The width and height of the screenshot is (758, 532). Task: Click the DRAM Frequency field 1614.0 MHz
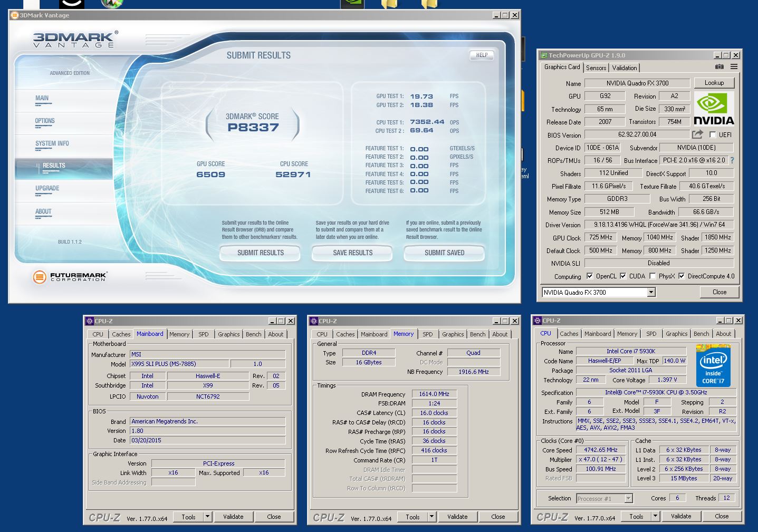point(434,394)
